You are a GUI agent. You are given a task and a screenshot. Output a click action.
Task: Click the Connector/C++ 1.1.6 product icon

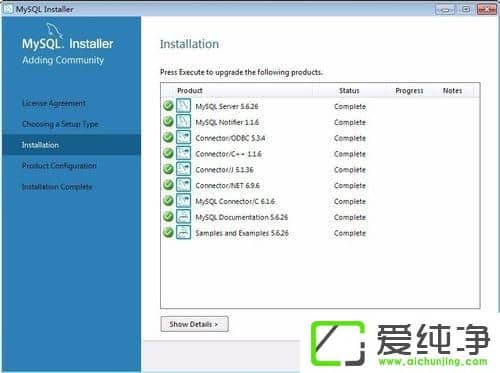(183, 153)
